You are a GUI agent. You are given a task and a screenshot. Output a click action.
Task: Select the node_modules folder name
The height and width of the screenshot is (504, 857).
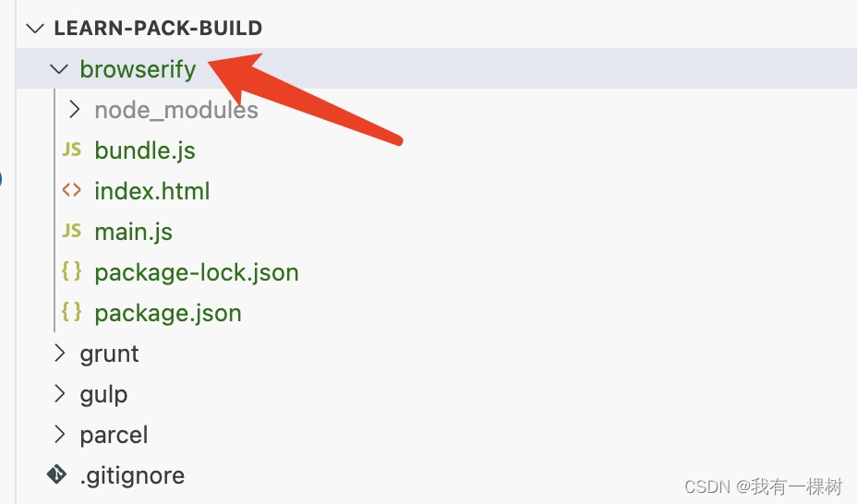[176, 110]
